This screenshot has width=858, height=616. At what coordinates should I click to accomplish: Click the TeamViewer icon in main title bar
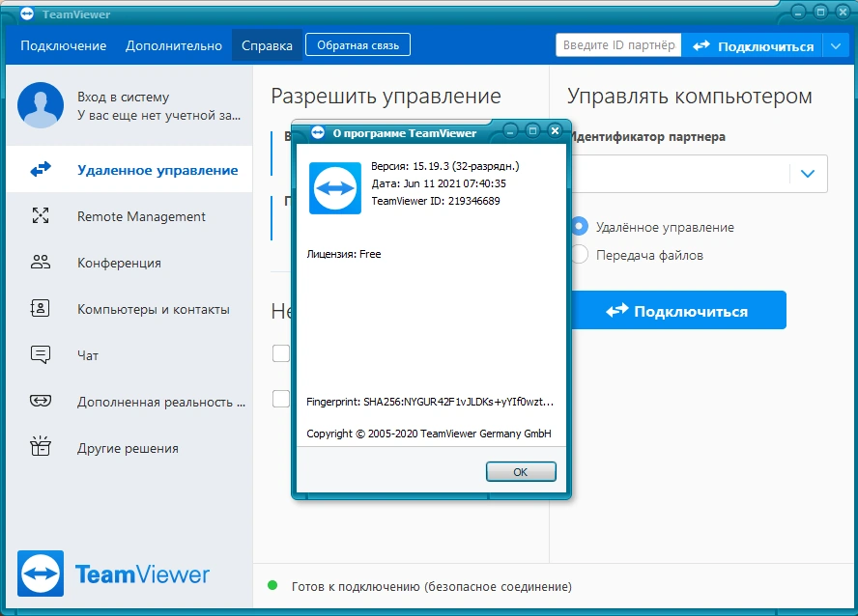coord(27,14)
